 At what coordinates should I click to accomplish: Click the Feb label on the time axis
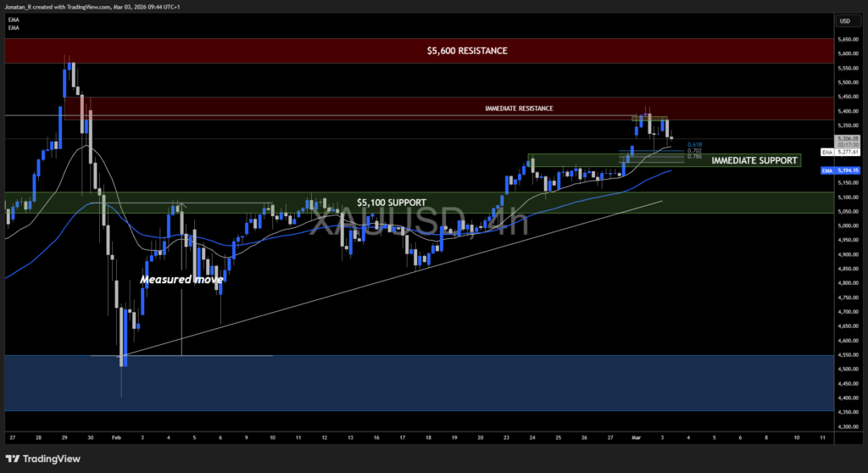click(116, 437)
